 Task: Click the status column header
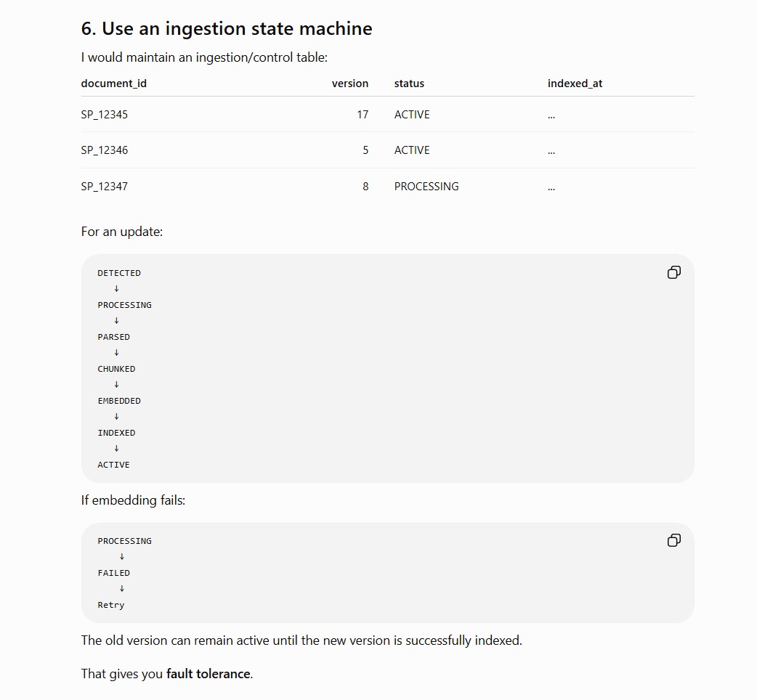409,84
